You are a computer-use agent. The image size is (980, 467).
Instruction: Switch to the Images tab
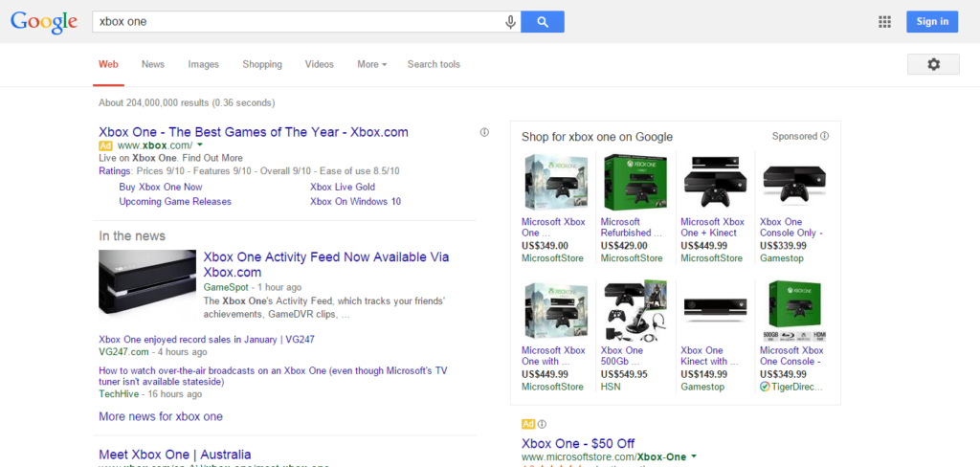203,64
